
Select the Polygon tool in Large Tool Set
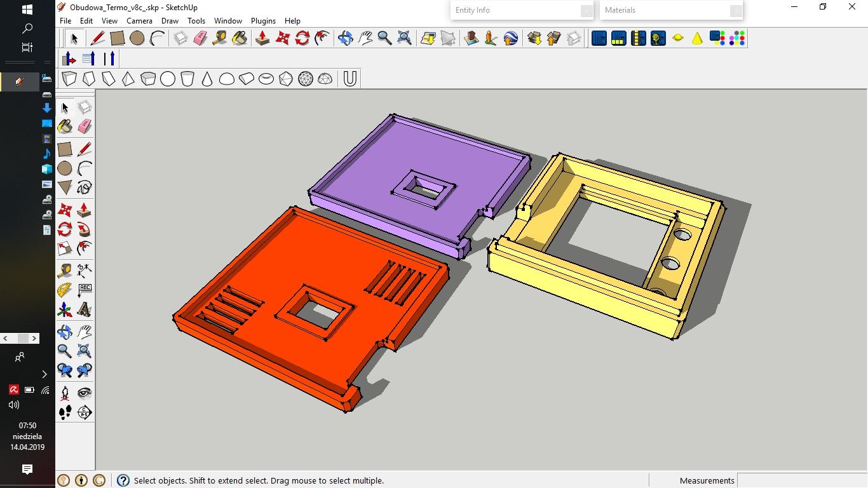coord(65,187)
